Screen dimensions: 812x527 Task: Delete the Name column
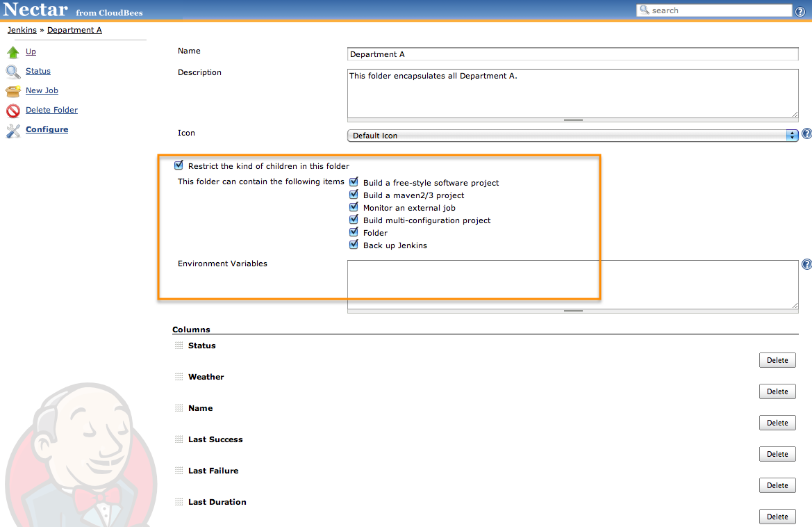(x=777, y=423)
